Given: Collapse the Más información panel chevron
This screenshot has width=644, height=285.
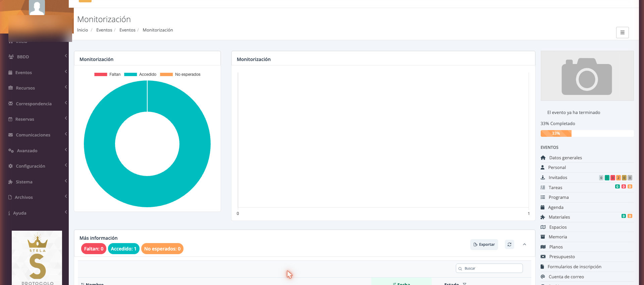Looking at the screenshot, I should (x=524, y=244).
